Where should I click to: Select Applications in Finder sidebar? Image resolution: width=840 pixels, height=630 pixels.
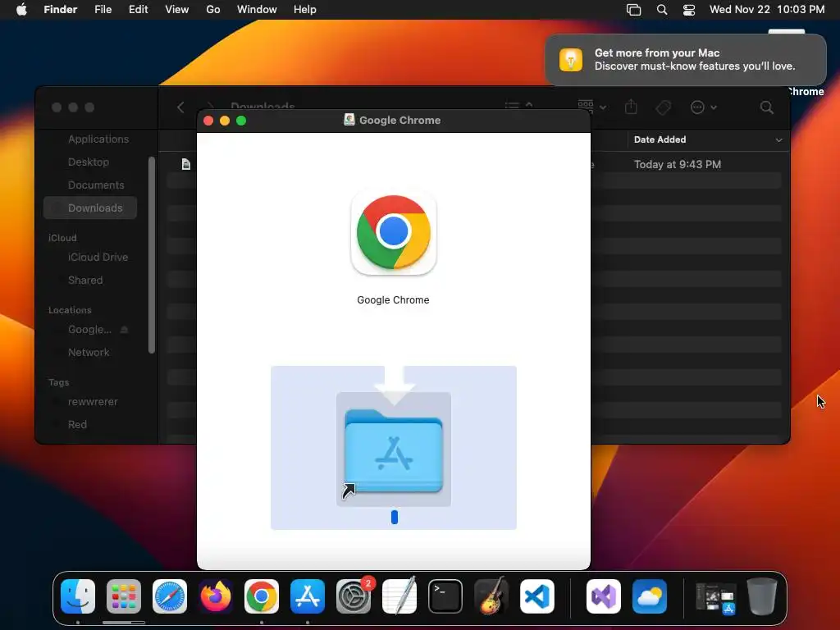coord(98,139)
